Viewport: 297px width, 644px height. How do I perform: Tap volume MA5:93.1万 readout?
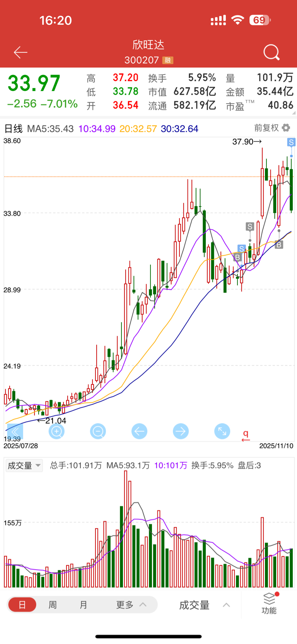[x=128, y=465]
